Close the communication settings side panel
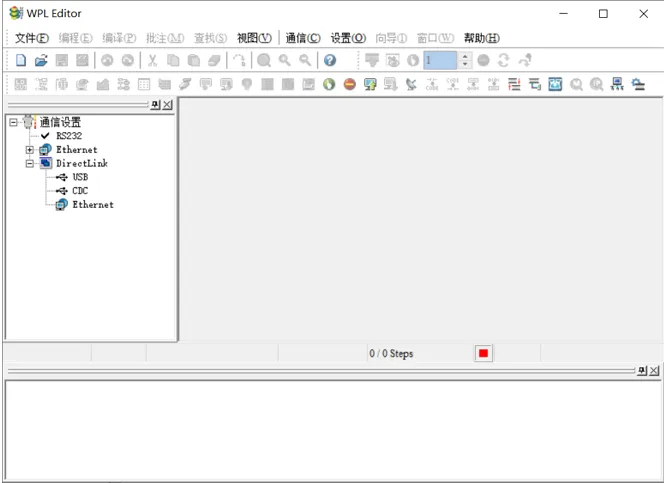Screen dimensions: 664x483 tap(168, 105)
